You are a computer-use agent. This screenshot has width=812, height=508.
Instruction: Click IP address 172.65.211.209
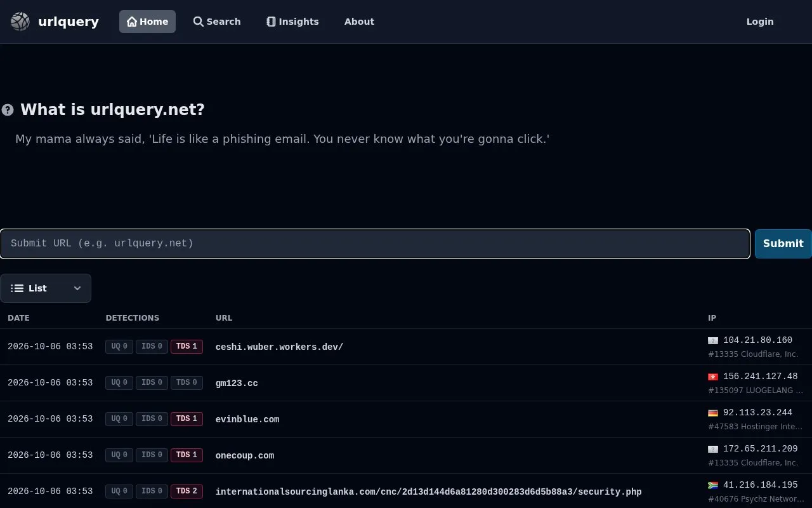[x=760, y=449]
